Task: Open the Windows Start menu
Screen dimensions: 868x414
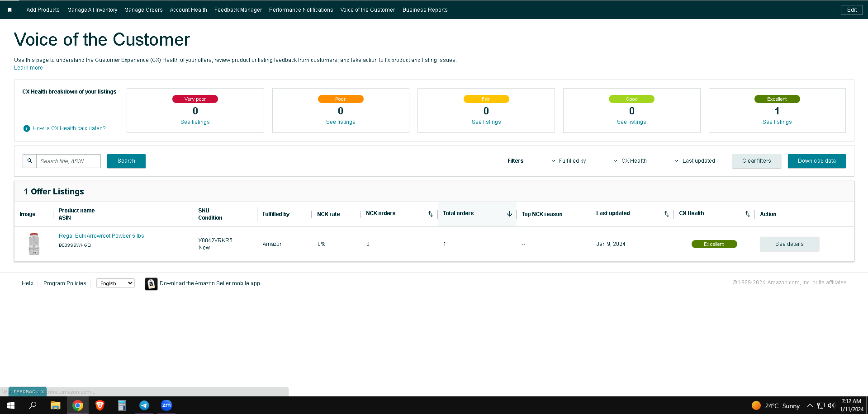Action: pyautogui.click(x=11, y=405)
